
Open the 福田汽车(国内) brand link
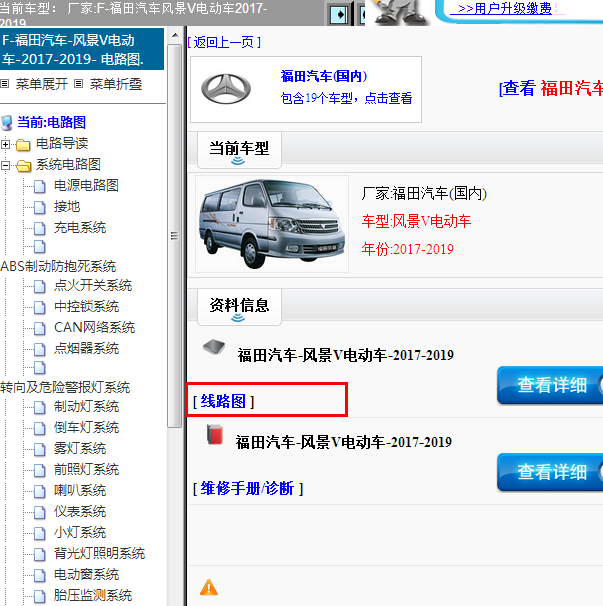point(324,76)
